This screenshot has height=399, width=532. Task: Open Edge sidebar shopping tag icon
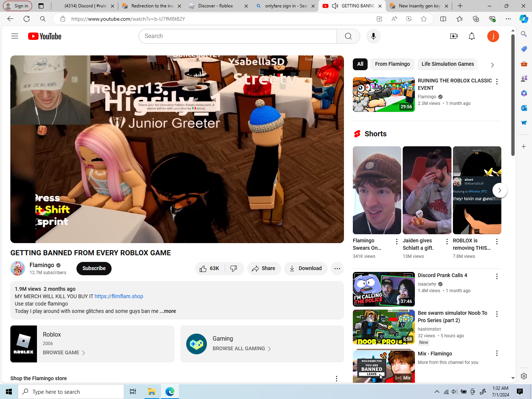(x=524, y=49)
